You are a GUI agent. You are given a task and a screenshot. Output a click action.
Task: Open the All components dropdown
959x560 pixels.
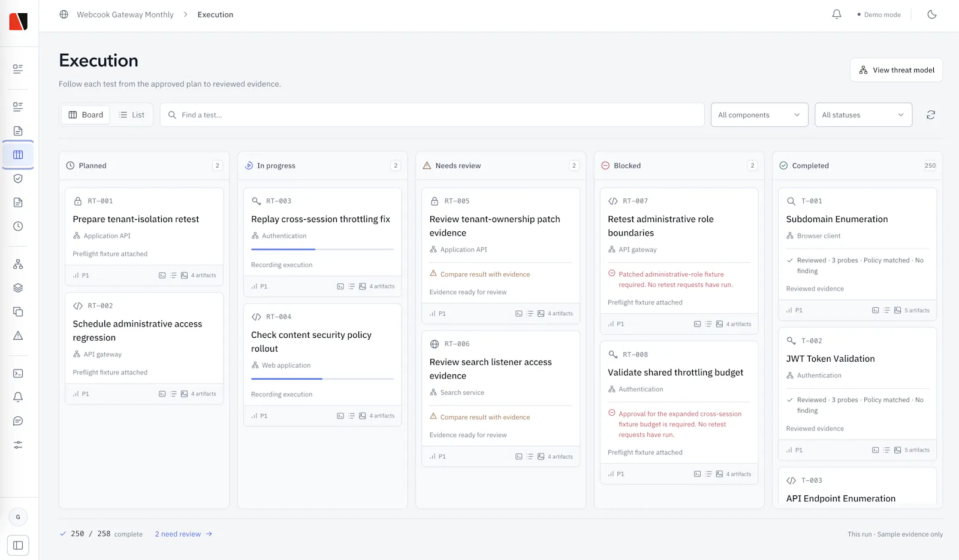[759, 115]
